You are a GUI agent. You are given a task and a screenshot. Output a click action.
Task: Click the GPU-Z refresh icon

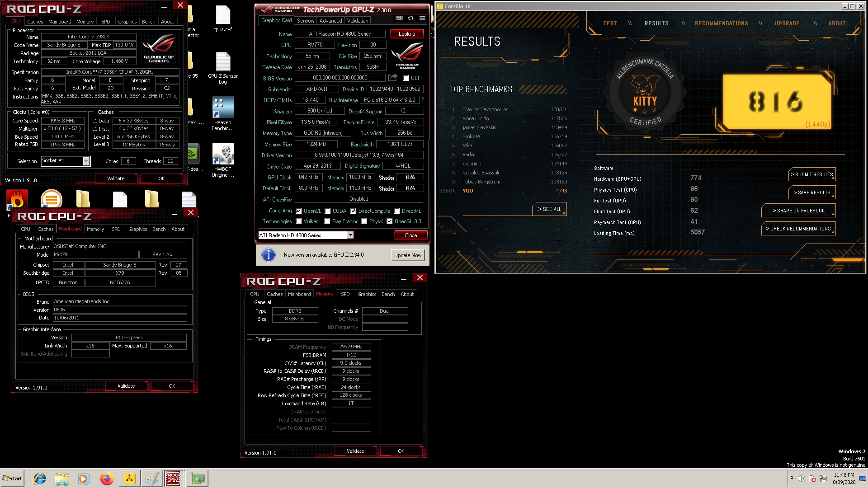pyautogui.click(x=410, y=19)
